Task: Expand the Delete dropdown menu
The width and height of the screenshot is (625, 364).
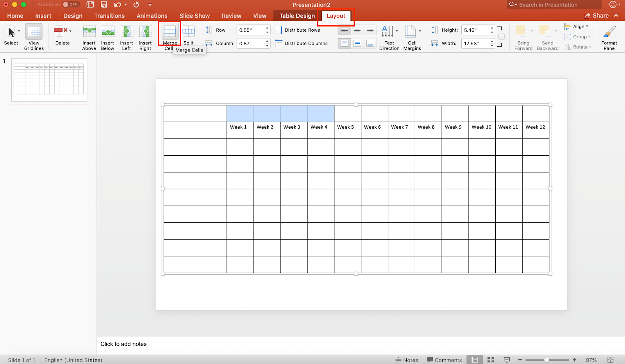Action: (70, 31)
